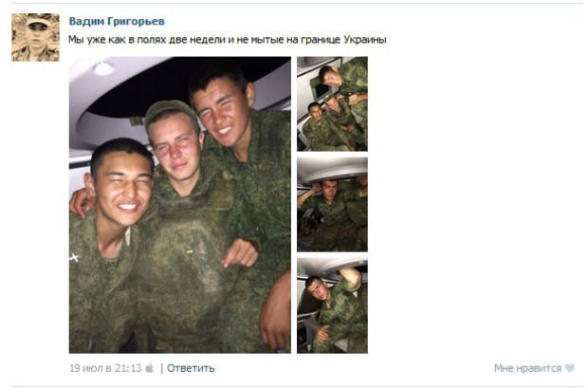Click the word Григорьев in the author name
Image resolution: width=588 pixels, height=389 pixels.
(137, 22)
